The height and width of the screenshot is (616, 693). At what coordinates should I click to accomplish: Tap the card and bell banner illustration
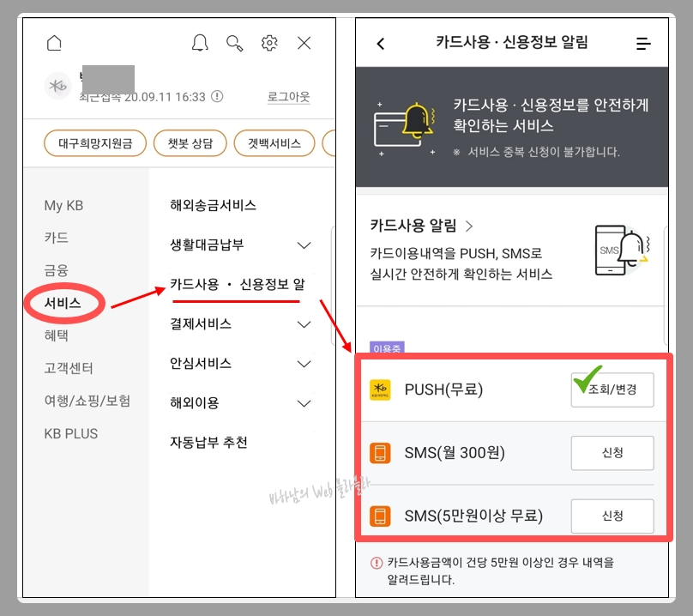(405, 130)
